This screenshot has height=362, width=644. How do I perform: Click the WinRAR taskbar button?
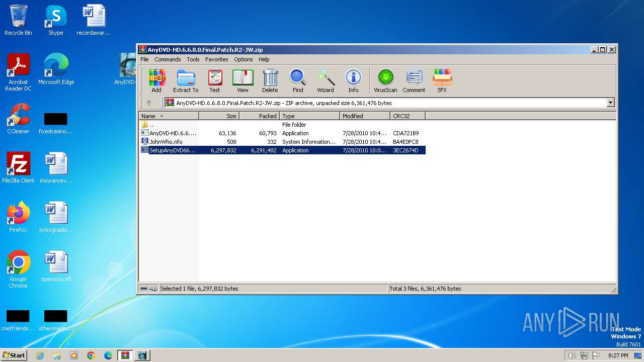click(x=125, y=355)
